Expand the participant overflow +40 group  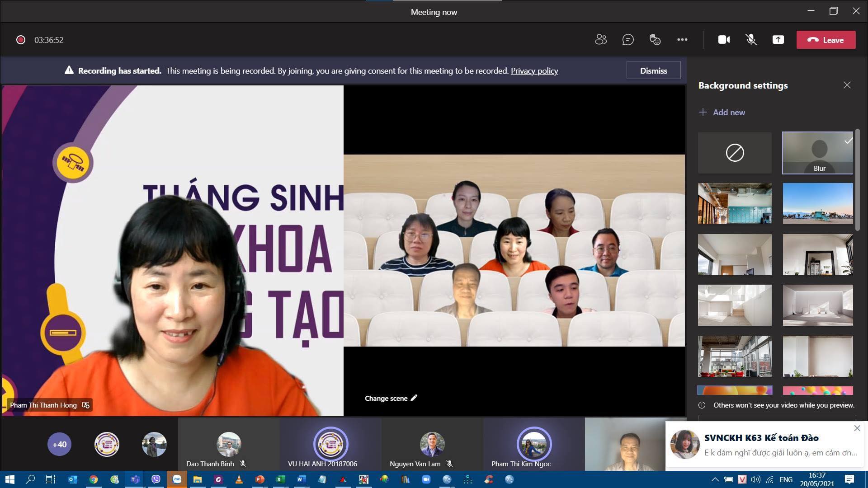point(59,445)
